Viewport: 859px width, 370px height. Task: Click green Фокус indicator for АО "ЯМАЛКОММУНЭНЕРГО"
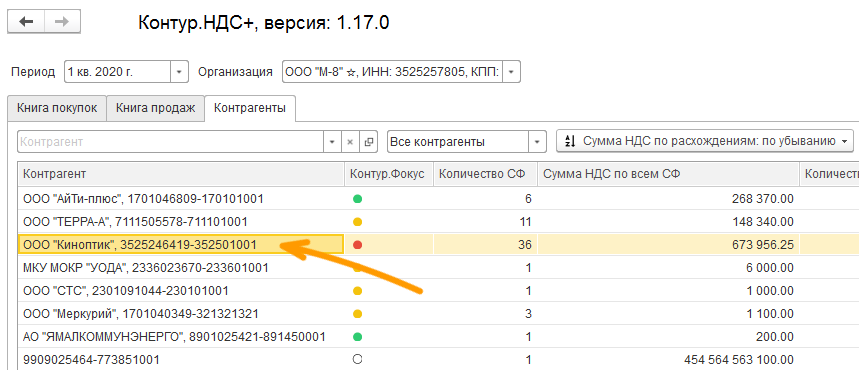coord(358,337)
